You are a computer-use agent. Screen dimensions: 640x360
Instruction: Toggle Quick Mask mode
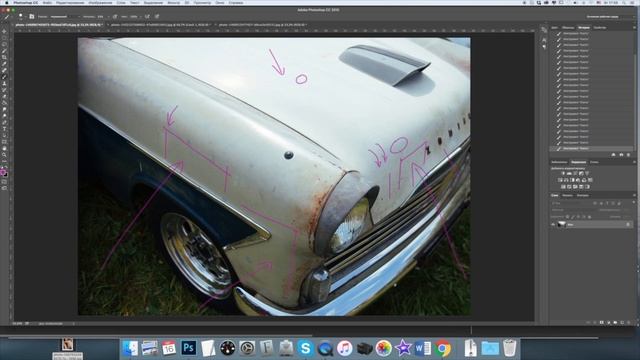[4, 182]
